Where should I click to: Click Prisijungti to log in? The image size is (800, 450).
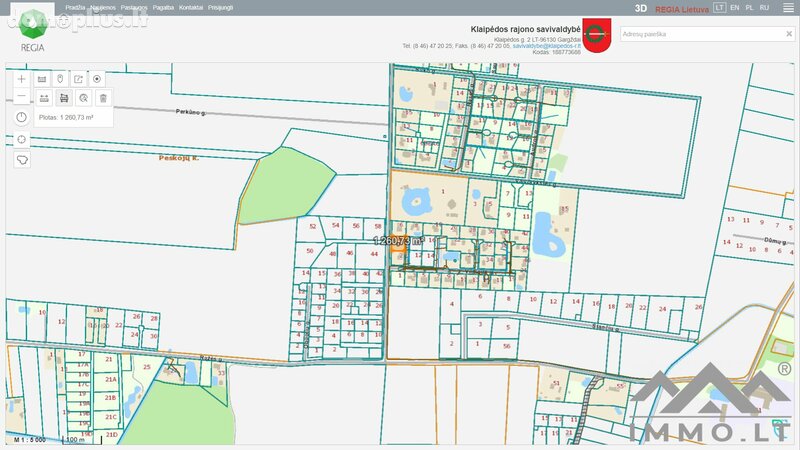pos(220,8)
